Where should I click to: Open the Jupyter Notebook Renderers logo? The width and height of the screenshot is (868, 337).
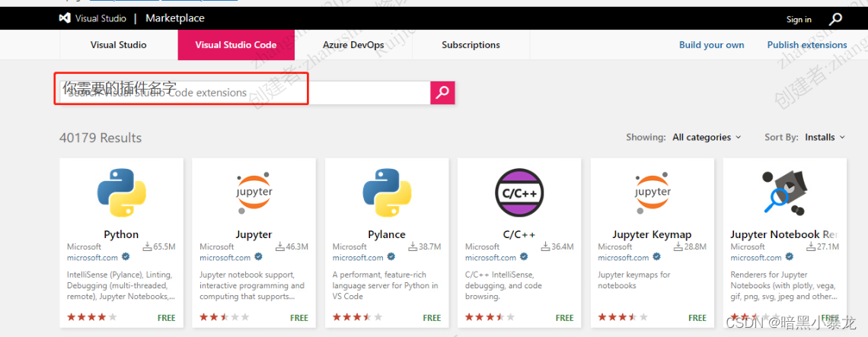[785, 192]
